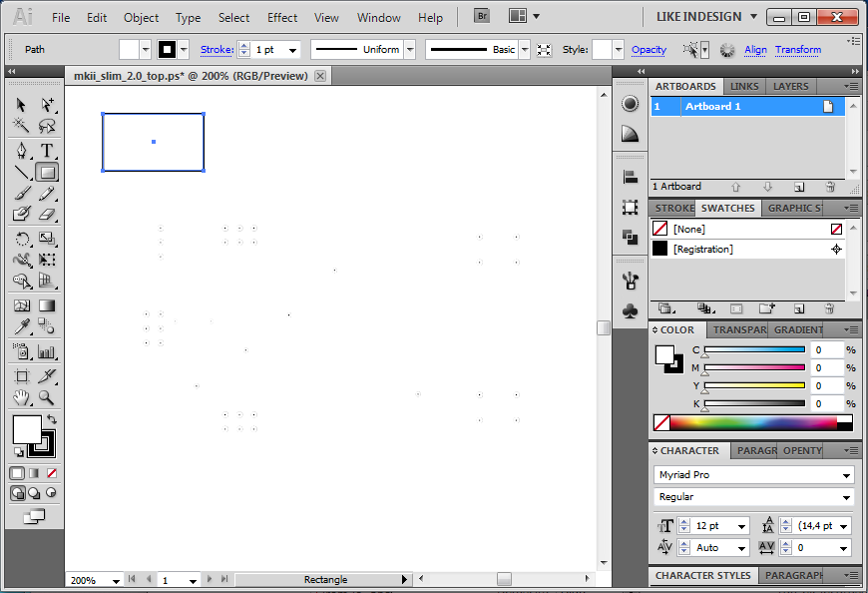This screenshot has height=593, width=868.
Task: Open the 200% zoom level dropdown
Action: [116, 580]
